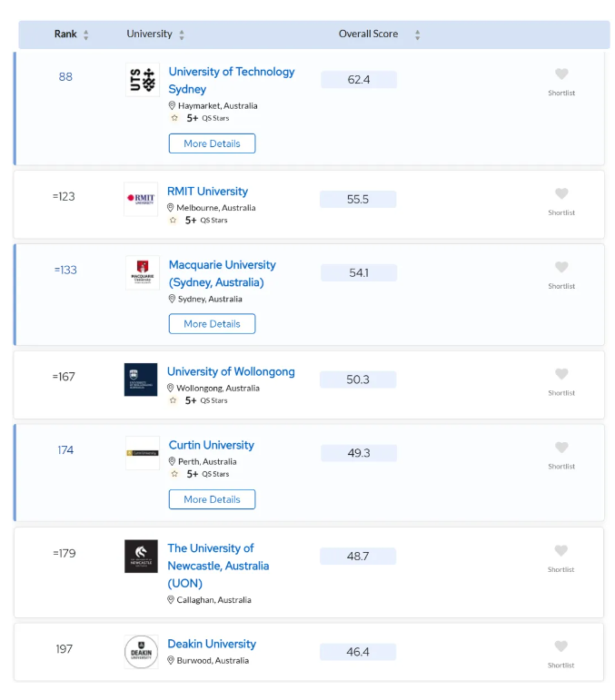
Task: Add University of Newcastle to shortlist
Action: (x=561, y=551)
